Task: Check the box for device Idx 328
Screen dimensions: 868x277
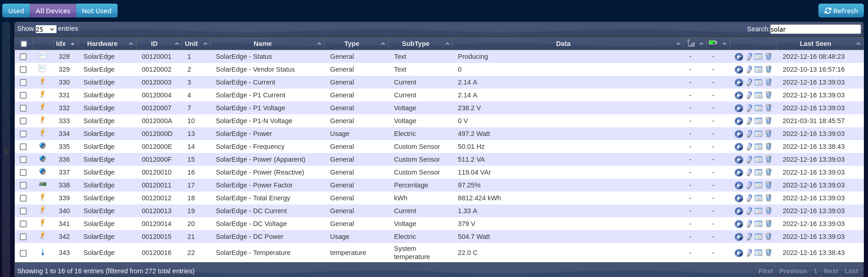Action: click(x=23, y=57)
